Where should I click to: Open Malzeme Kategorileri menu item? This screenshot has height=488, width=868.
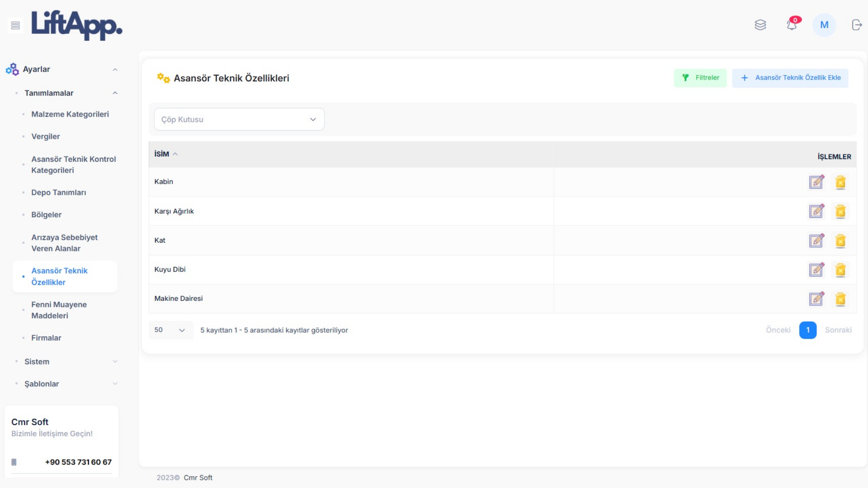pos(70,114)
